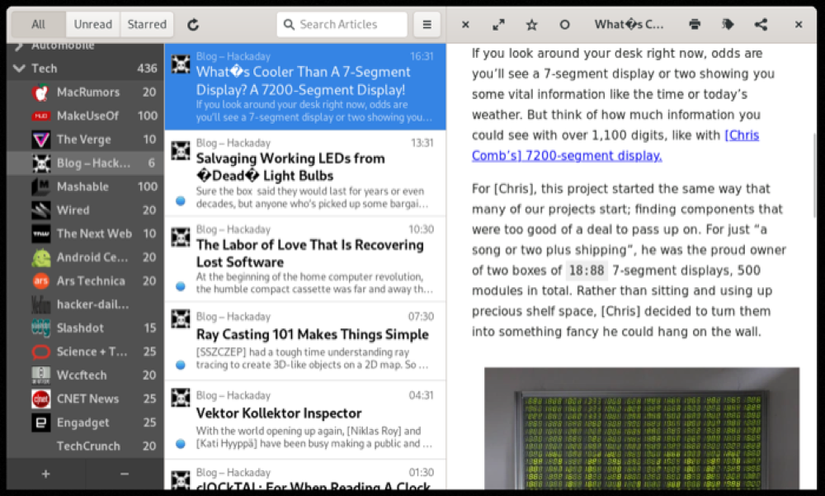The height and width of the screenshot is (496, 825).
Task: Click the Tech unread count 436
Action: click(147, 68)
